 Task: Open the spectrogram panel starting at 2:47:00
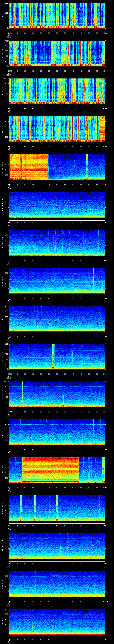click(x=57, y=129)
